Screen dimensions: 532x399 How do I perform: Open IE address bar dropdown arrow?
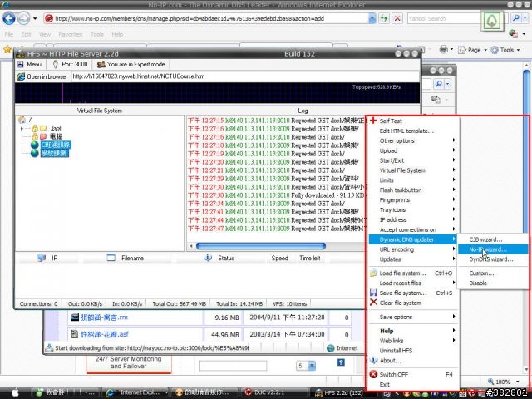[372, 18]
